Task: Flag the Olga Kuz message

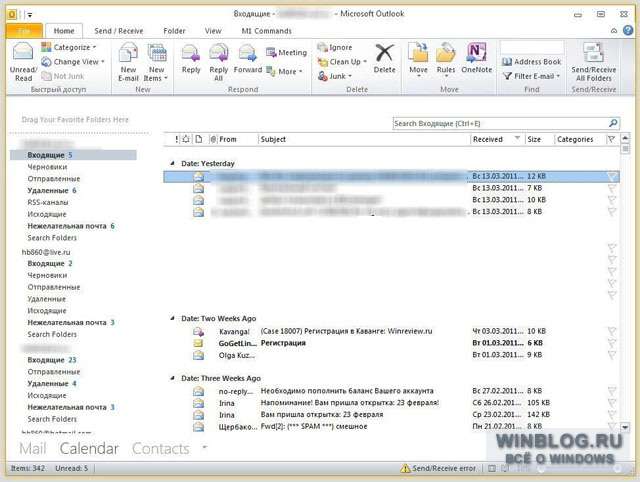Action: (x=611, y=355)
